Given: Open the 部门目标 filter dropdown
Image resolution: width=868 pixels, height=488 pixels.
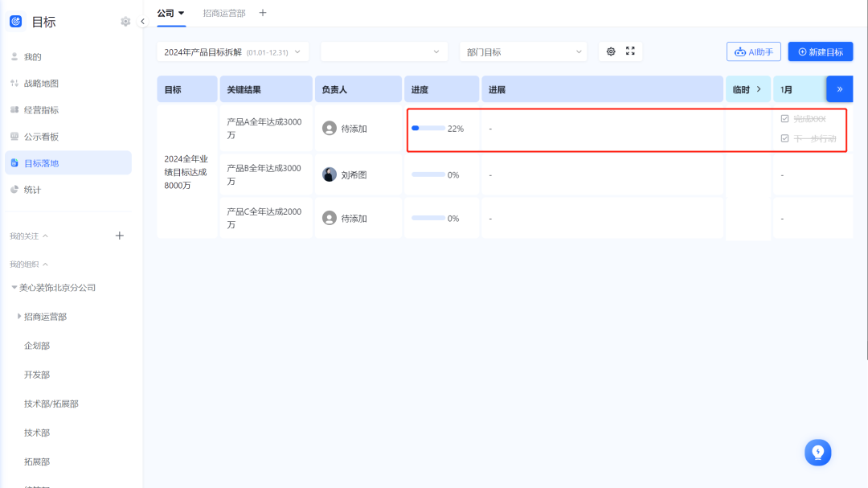Looking at the screenshot, I should click(x=522, y=51).
